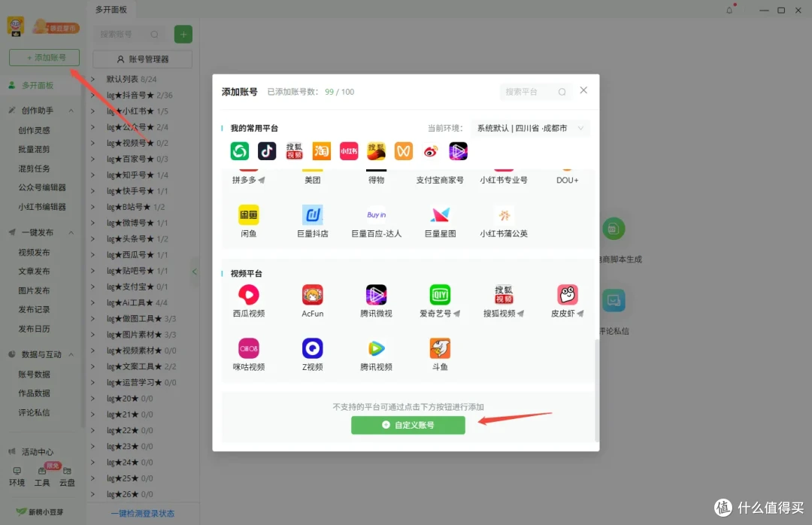812x525 pixels.
Task: Select the Douyin (TikTok) icon in common platforms
Action: [267, 151]
